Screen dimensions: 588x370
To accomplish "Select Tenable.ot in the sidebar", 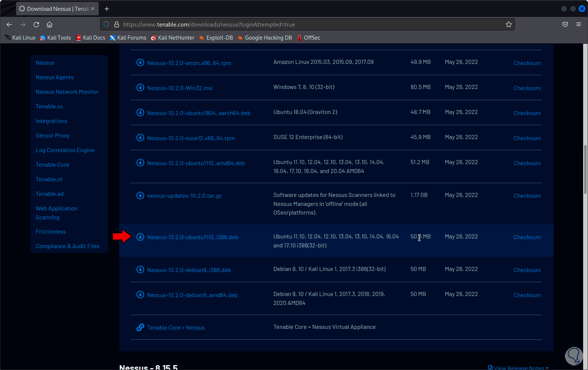I will 49,179.
